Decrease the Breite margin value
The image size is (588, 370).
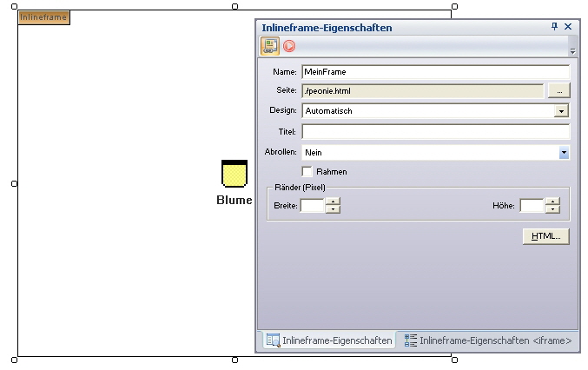point(333,210)
